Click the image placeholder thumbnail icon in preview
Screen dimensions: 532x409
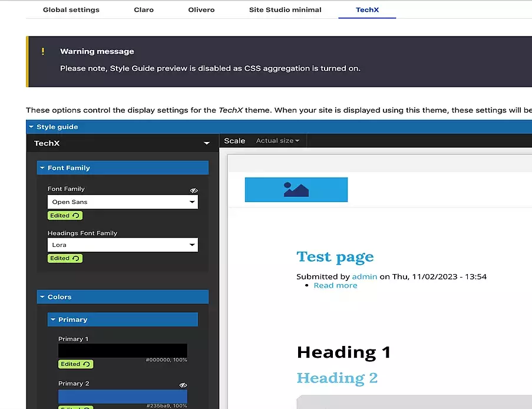point(296,190)
